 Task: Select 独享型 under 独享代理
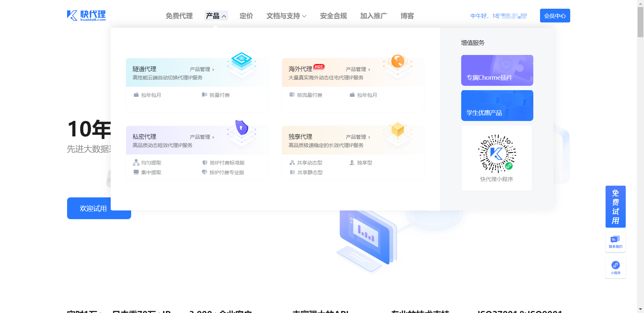[365, 163]
